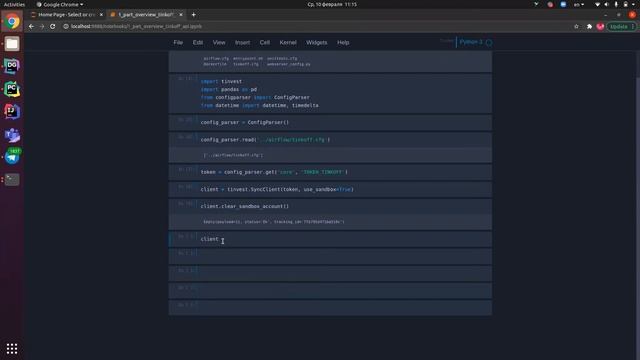Open the Insert menu in Jupyter
This screenshot has width=640, height=360.
(242, 42)
